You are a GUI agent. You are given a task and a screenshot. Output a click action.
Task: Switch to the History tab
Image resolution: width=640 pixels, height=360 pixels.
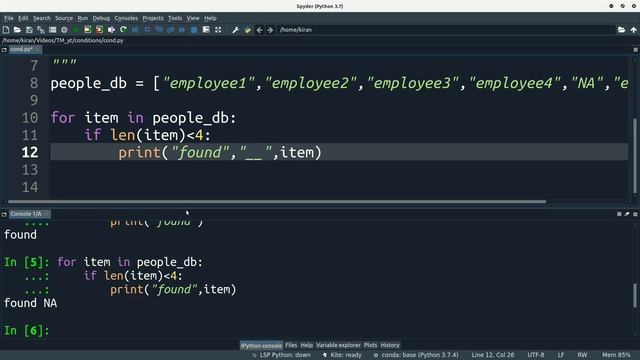[390, 345]
